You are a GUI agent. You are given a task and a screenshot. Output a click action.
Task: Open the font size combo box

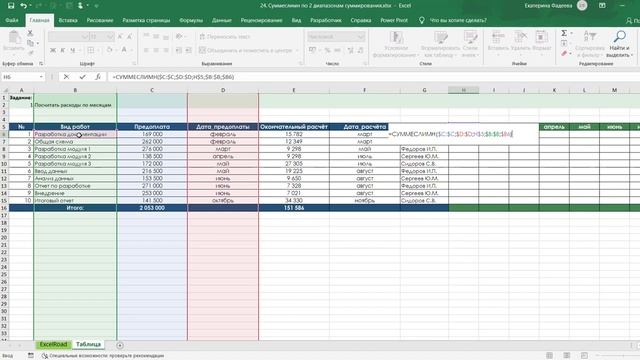point(101,37)
